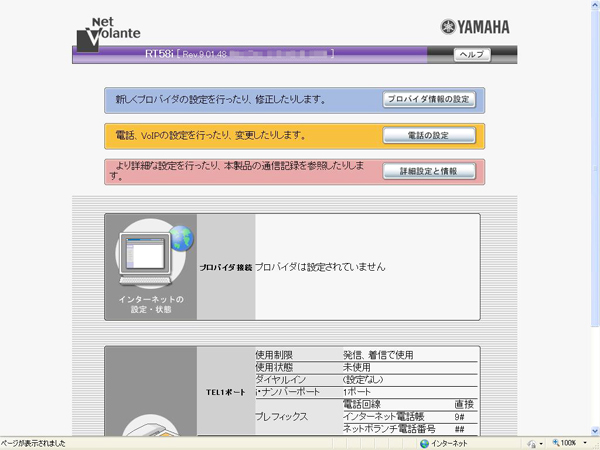
Task: Click the YAMAHA logo
Action: tap(475, 27)
